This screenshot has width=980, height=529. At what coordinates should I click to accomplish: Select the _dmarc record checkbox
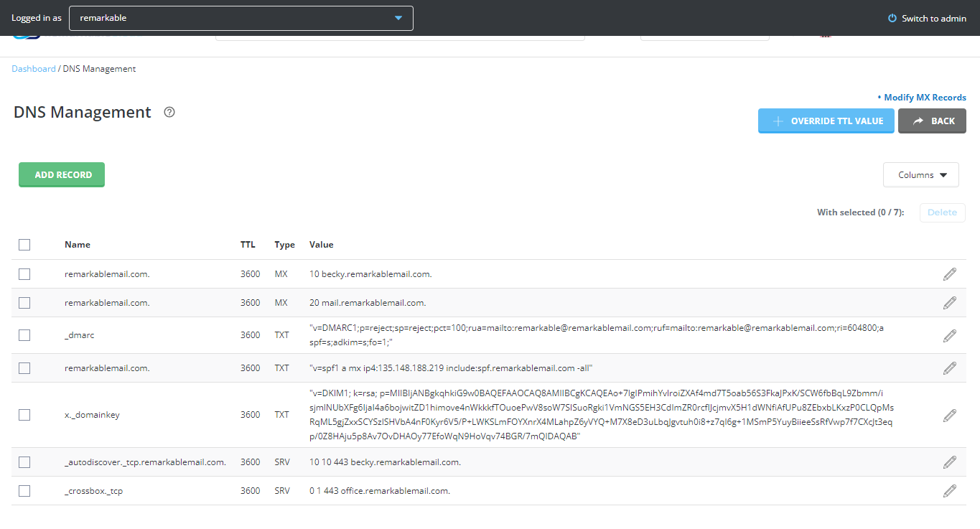[24, 335]
